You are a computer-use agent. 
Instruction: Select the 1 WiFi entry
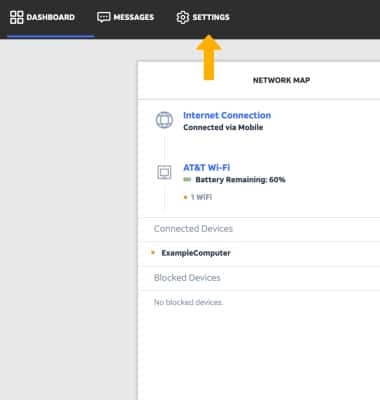point(201,197)
